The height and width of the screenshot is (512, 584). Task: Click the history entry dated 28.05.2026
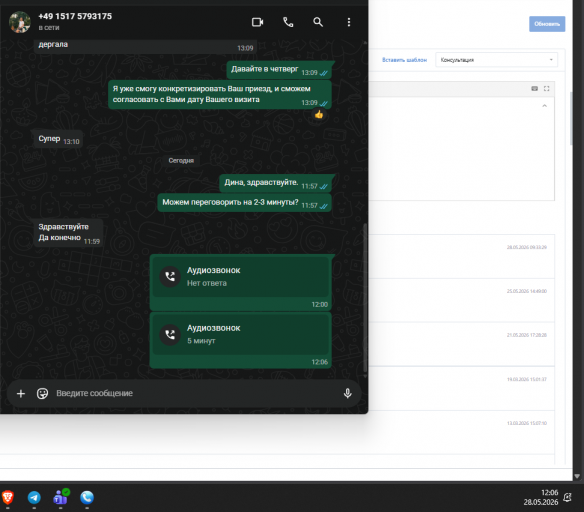coord(462,257)
